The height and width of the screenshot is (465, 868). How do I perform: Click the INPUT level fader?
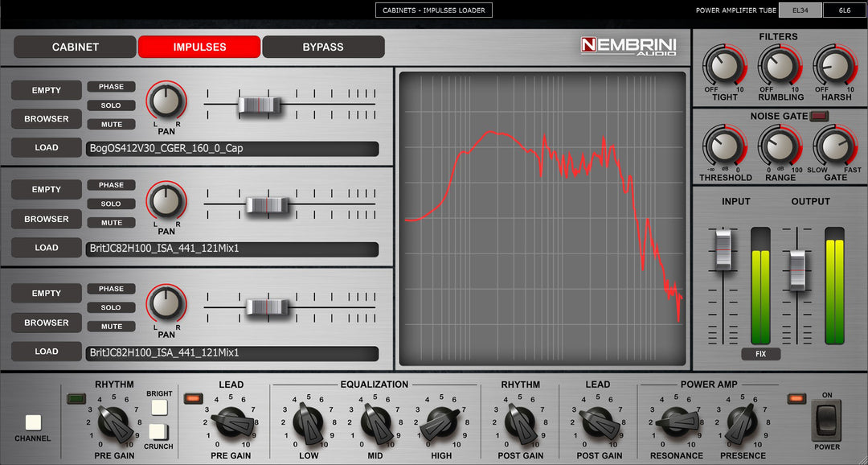coord(723,249)
